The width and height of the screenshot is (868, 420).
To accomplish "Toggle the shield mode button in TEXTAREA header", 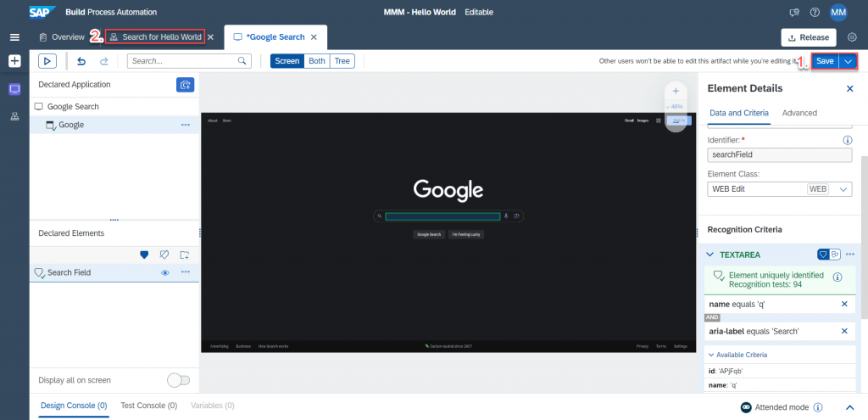I will (x=823, y=255).
